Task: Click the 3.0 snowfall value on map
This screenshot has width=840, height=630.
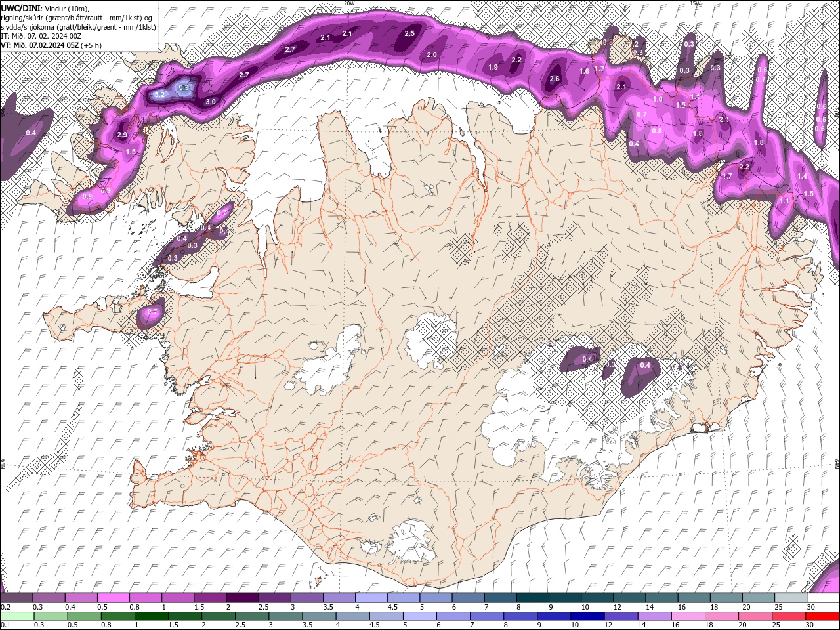Action: click(211, 102)
